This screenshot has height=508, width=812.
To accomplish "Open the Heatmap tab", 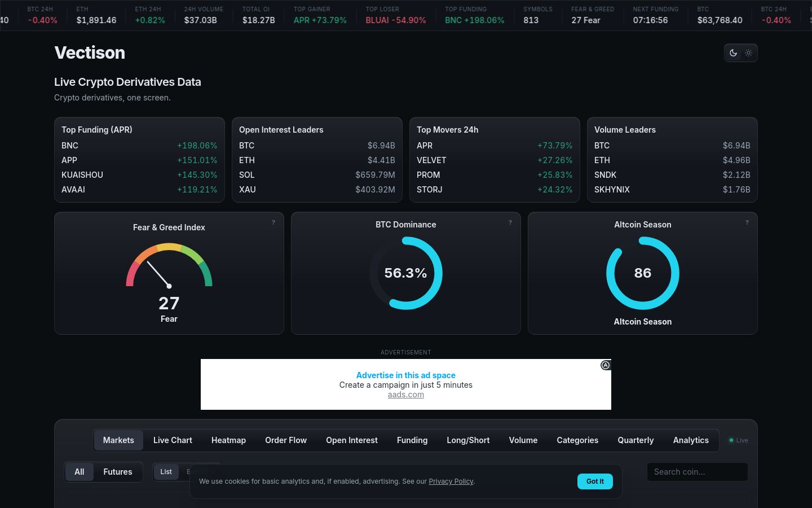I will pos(228,440).
